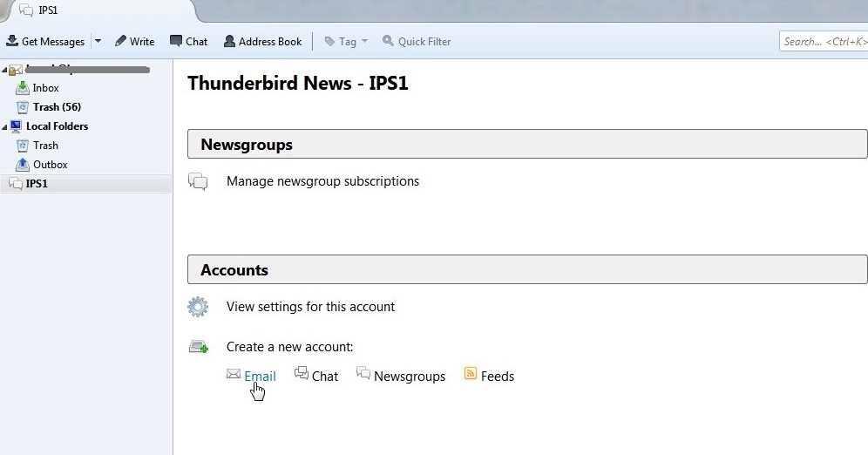Viewport: 868px width, 455px height.
Task: Toggle the Quick Filter
Action: [x=417, y=41]
